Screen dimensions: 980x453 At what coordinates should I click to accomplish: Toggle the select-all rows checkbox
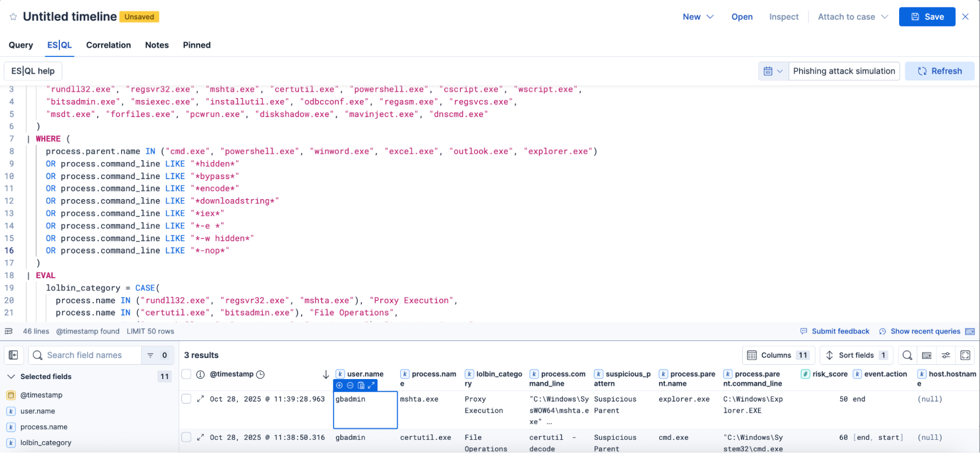[186, 374]
